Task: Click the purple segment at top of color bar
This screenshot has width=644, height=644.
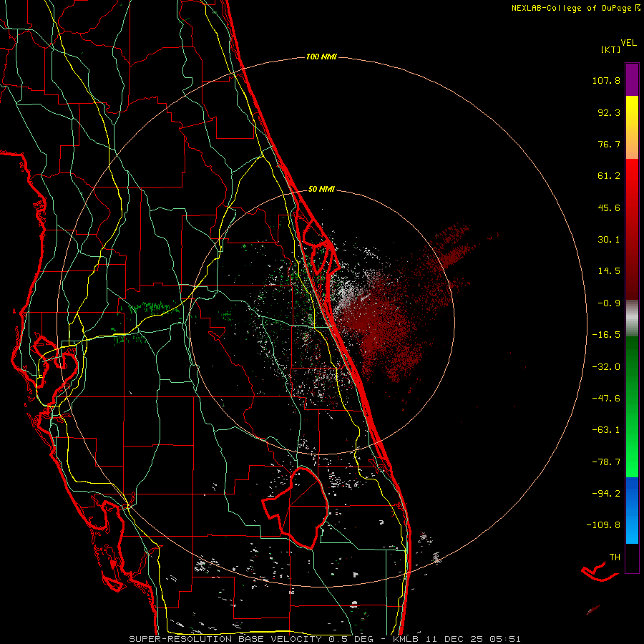Action: click(632, 79)
